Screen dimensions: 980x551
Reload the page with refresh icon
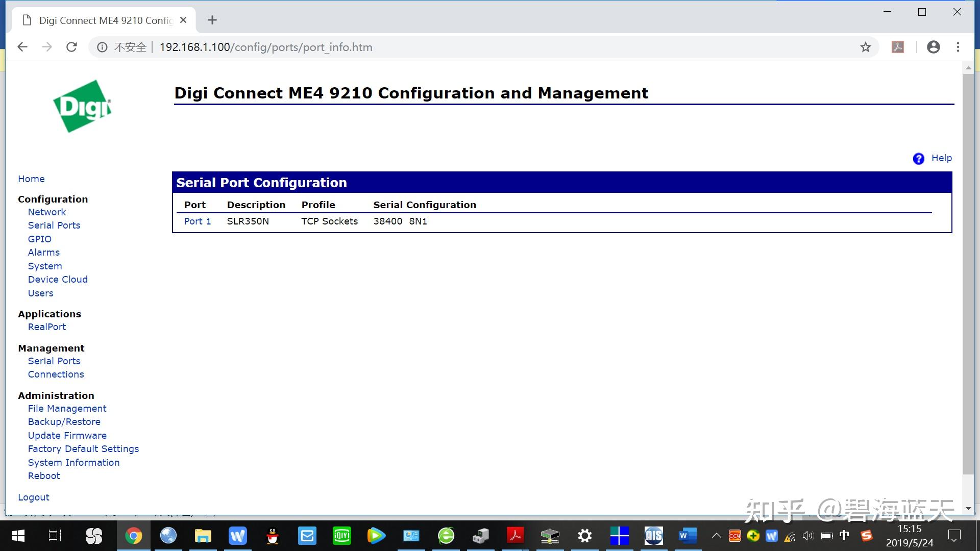point(71,47)
